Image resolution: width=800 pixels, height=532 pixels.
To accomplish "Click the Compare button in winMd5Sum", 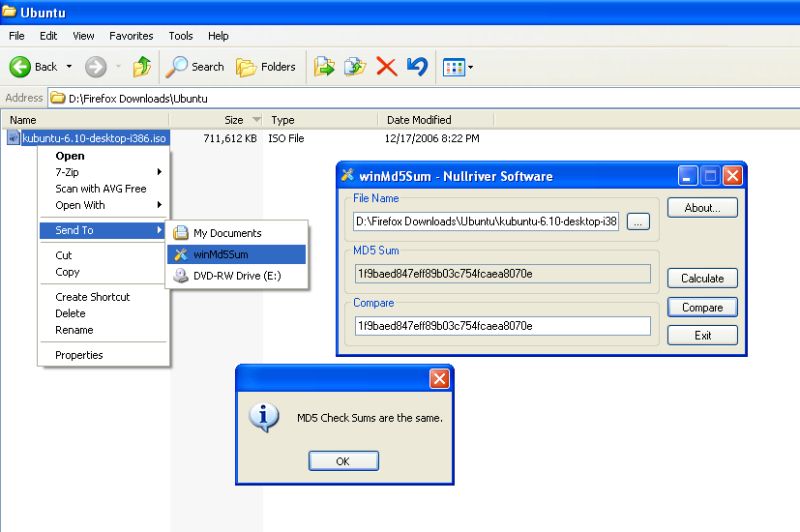I will point(703,308).
